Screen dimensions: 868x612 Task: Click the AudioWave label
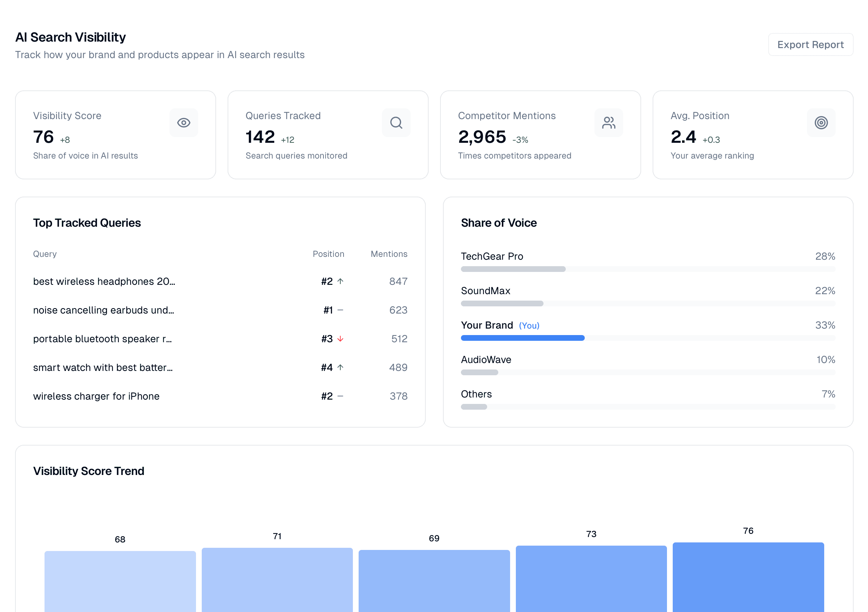(486, 360)
